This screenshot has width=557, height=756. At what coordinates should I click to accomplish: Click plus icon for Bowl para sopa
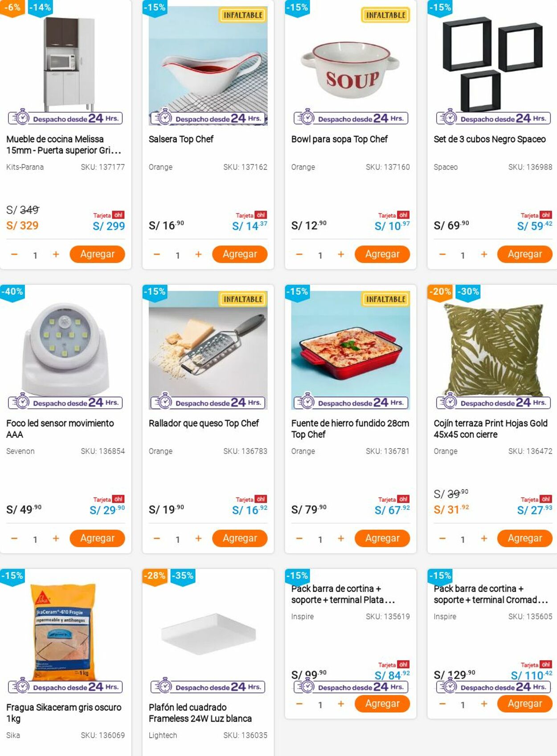click(341, 255)
